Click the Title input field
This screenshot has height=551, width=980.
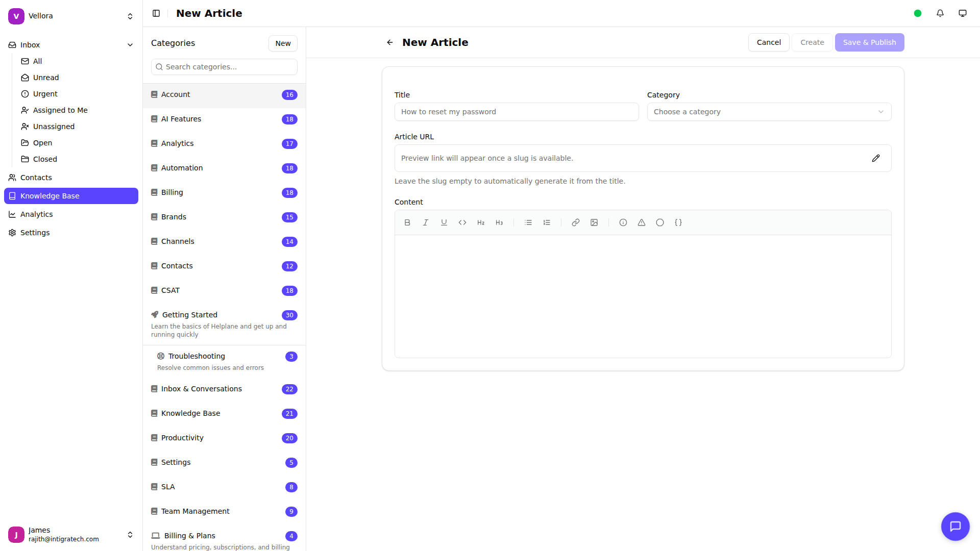click(517, 112)
